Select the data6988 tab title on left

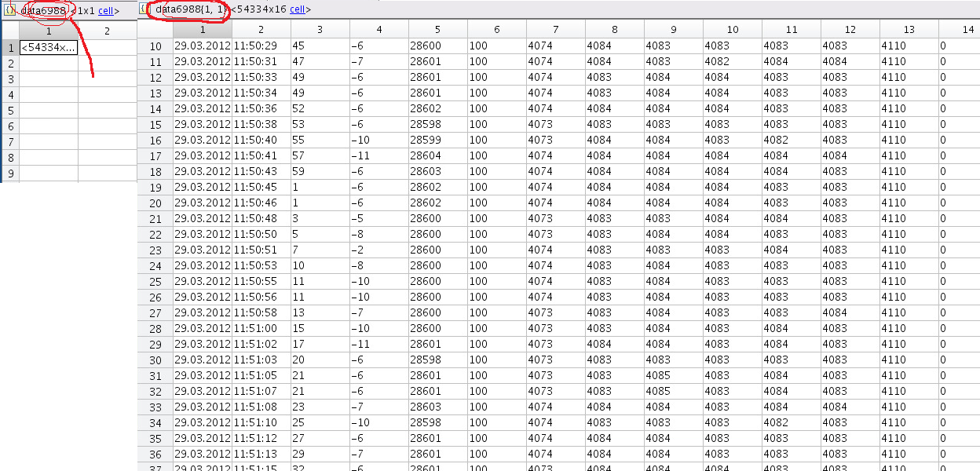44,10
